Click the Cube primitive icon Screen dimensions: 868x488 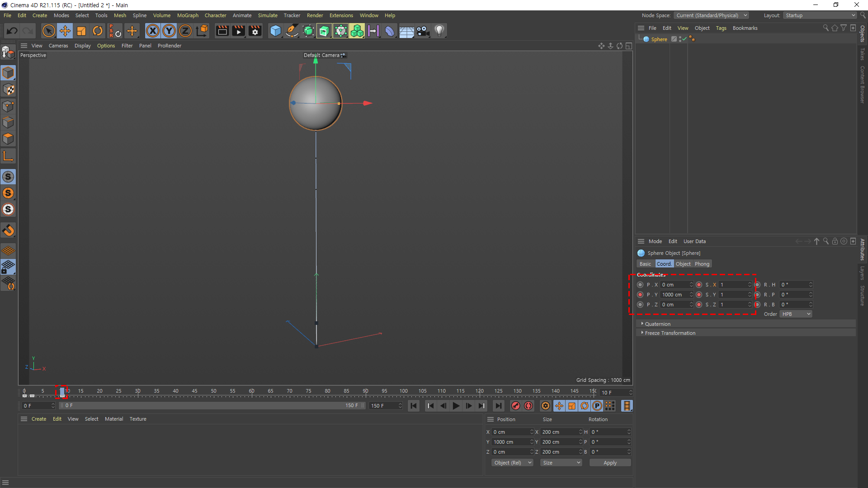275,31
